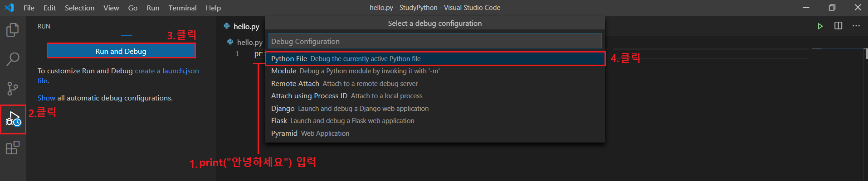Image resolution: width=868 pixels, height=181 pixels.
Task: Open the Source Control view
Action: pos(13,88)
